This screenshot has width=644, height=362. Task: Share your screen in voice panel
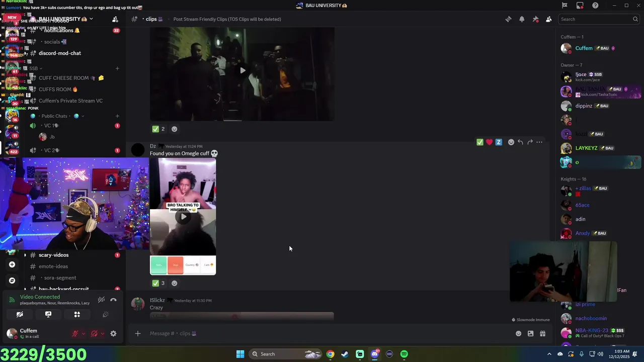[x=48, y=314]
